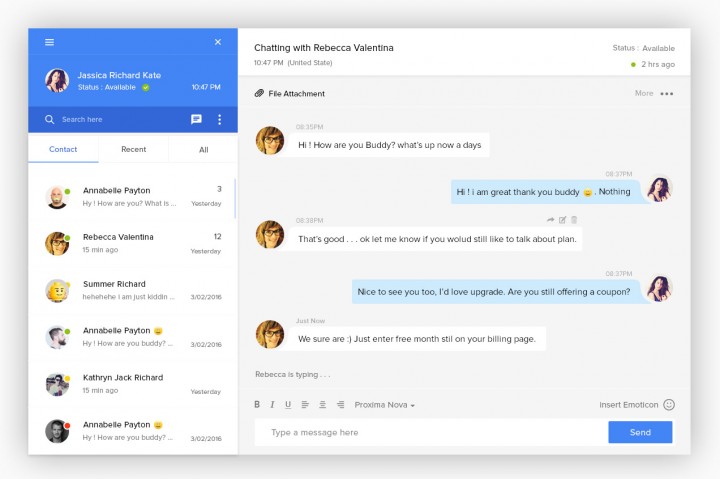The height and width of the screenshot is (479, 720).
Task: Edit the message with pencil icon
Action: 562,220
